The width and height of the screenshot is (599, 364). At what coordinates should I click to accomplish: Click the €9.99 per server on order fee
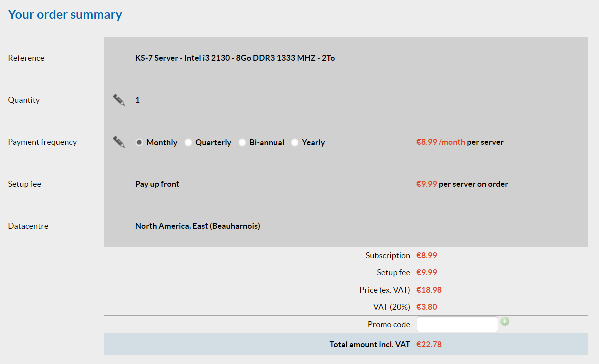(462, 184)
